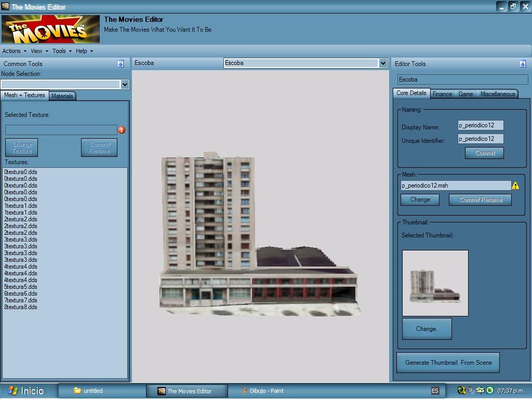Open the View menu
The width and height of the screenshot is (532, 399).
coord(39,51)
